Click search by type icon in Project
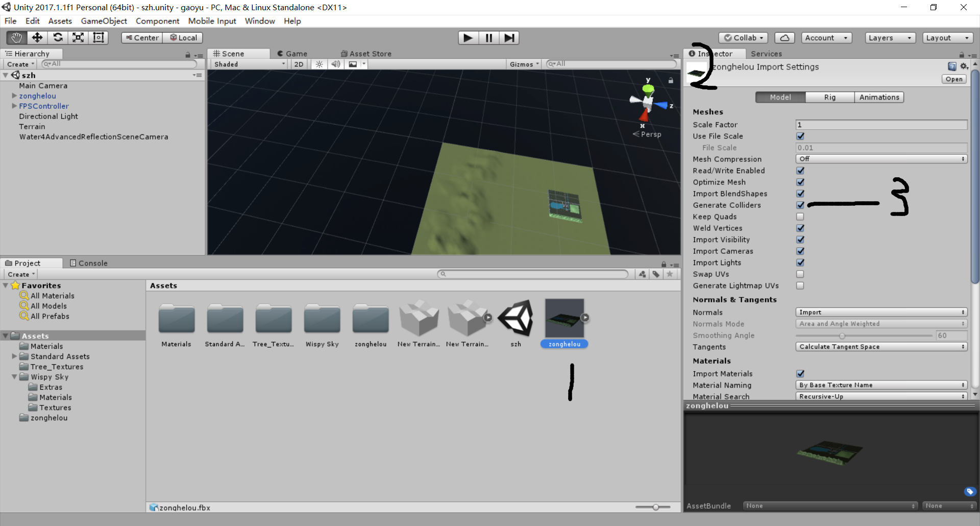980x526 pixels. click(642, 274)
